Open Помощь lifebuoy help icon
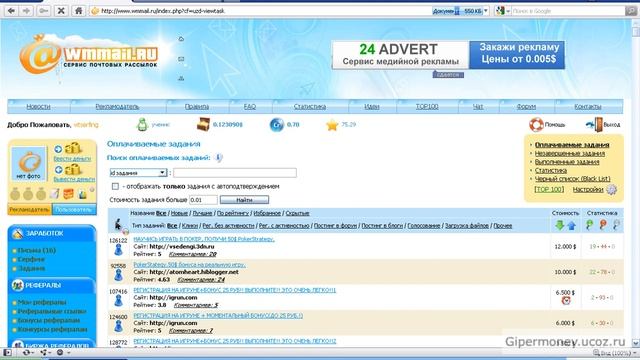The image size is (640, 360). tap(536, 124)
